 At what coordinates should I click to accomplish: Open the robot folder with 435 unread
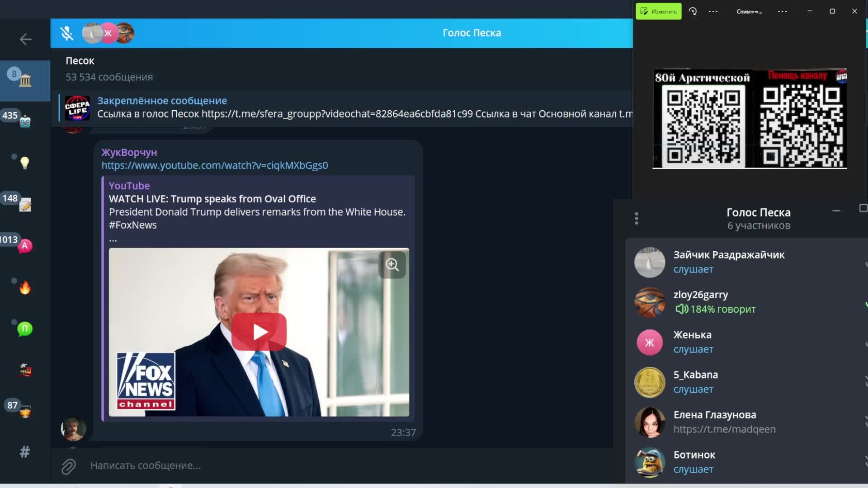pos(25,121)
